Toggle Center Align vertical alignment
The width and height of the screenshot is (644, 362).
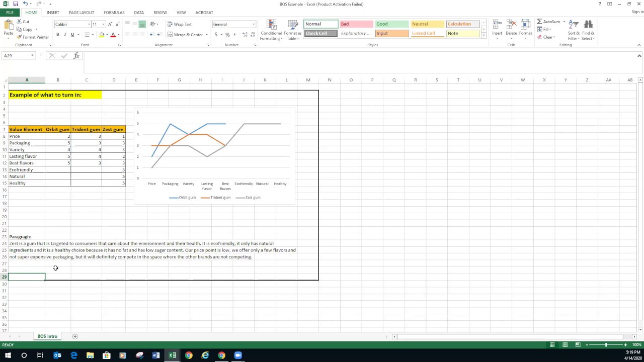[x=135, y=24]
